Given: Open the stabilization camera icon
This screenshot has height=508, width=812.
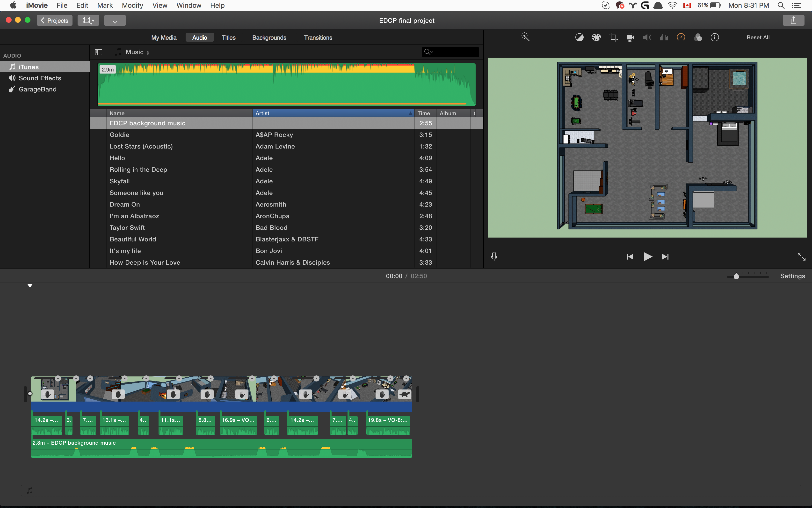Looking at the screenshot, I should click(630, 37).
